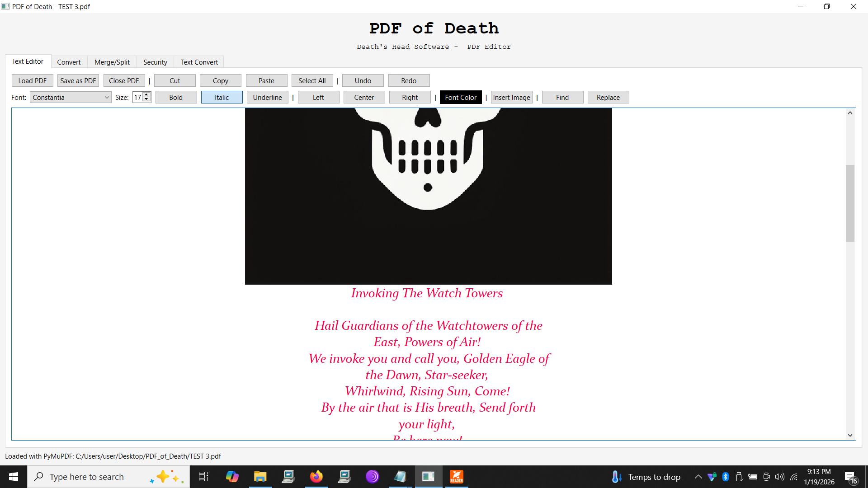Open the Security tab

pos(155,62)
